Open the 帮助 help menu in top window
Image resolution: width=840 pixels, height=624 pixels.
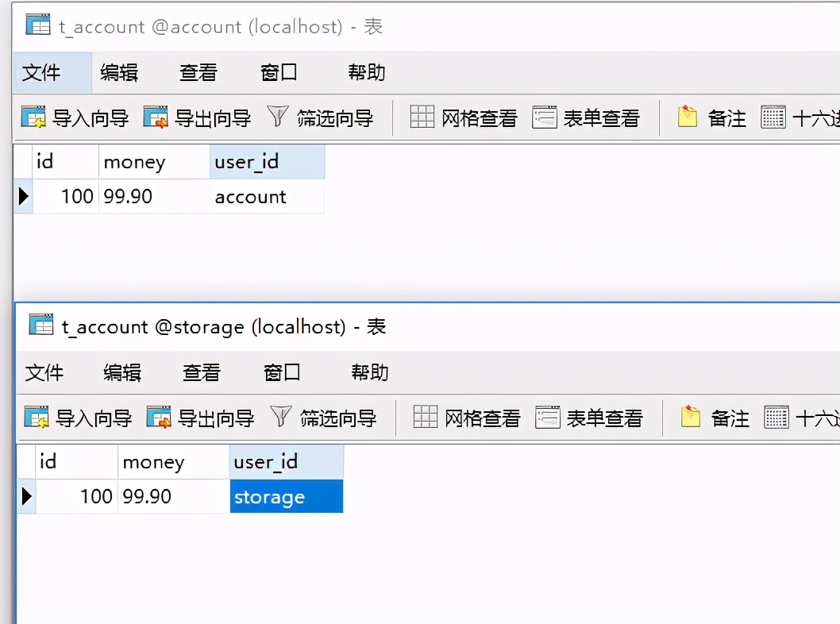[x=365, y=72]
